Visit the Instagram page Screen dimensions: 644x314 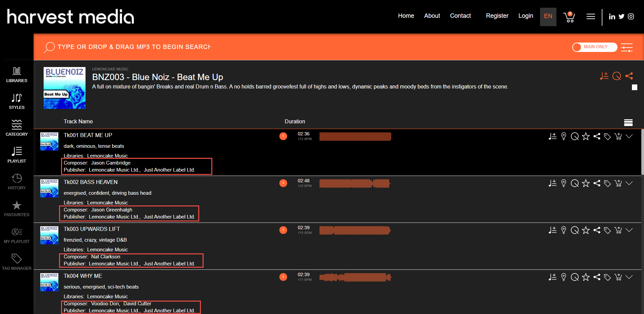coord(631,16)
